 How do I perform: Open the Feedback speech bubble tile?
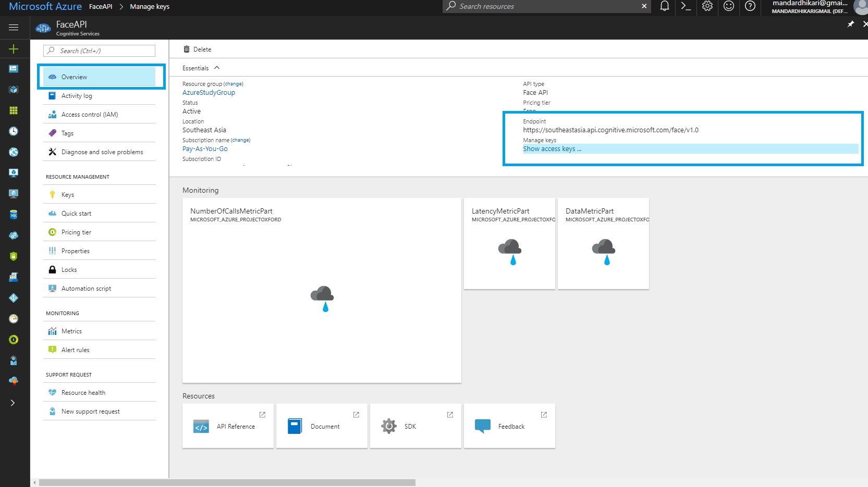point(509,426)
